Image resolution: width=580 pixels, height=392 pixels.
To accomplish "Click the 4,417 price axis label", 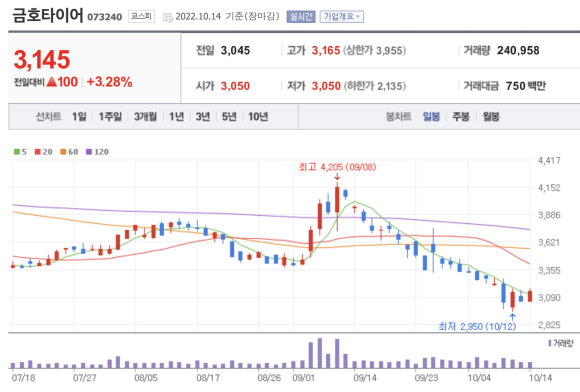I will 549,160.
